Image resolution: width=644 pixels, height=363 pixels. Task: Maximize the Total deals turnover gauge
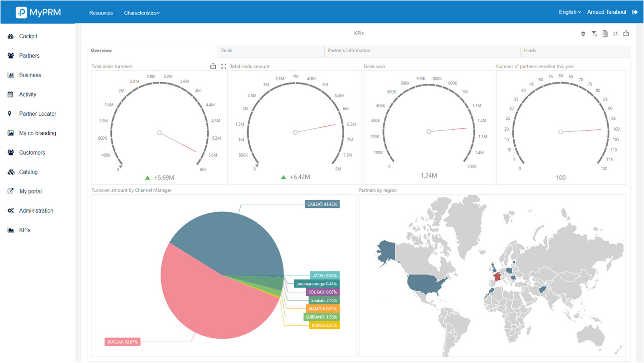point(224,66)
